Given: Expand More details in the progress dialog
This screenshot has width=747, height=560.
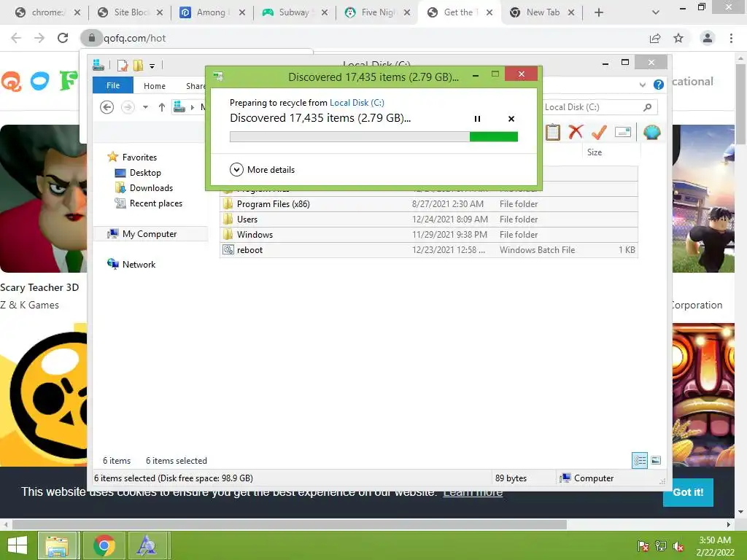Looking at the screenshot, I should (262, 169).
